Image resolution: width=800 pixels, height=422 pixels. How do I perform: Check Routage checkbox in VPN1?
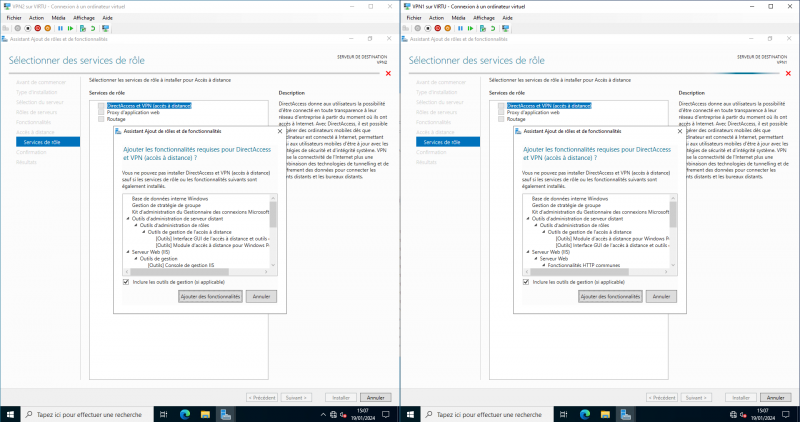point(501,119)
